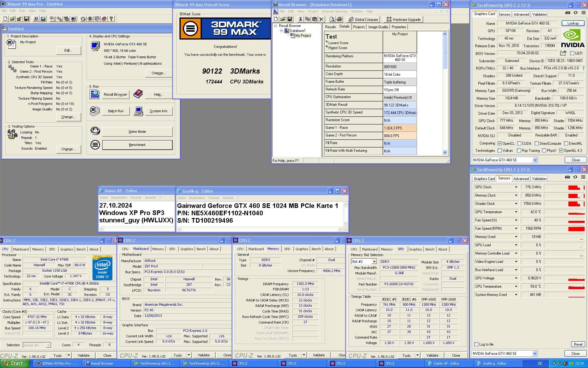Click the Benchmark button in 3DMark

tap(137, 145)
